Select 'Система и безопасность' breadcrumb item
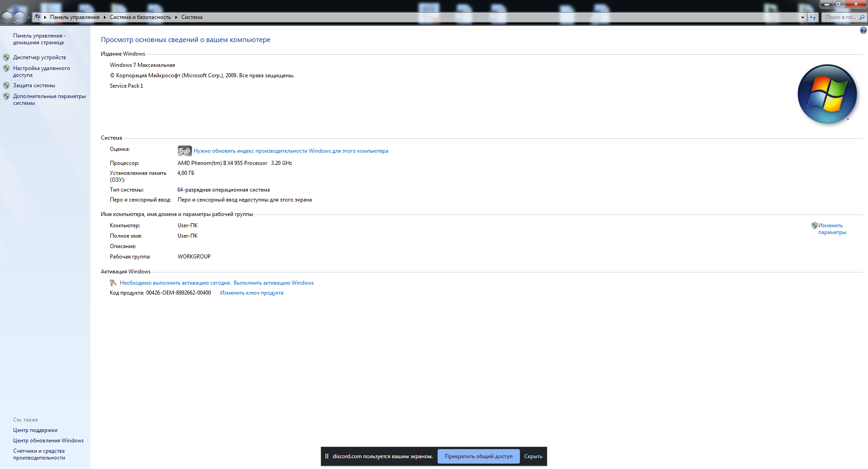This screenshot has height=469, width=868. pyautogui.click(x=140, y=17)
